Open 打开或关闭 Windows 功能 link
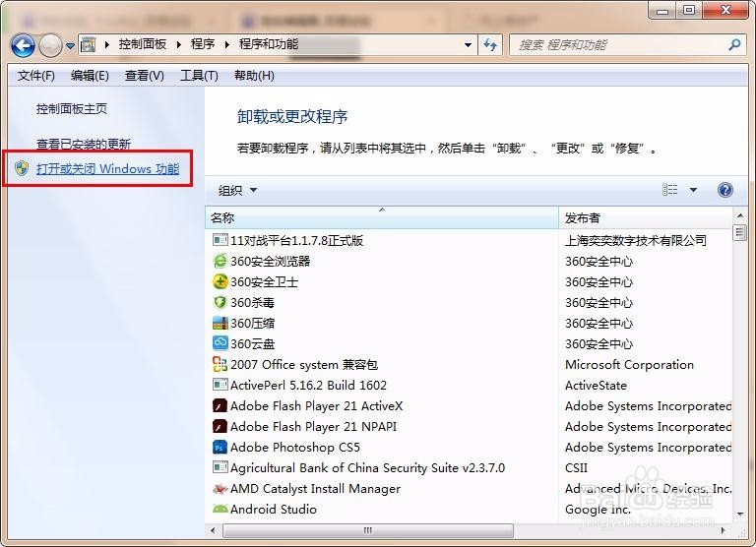 point(107,168)
